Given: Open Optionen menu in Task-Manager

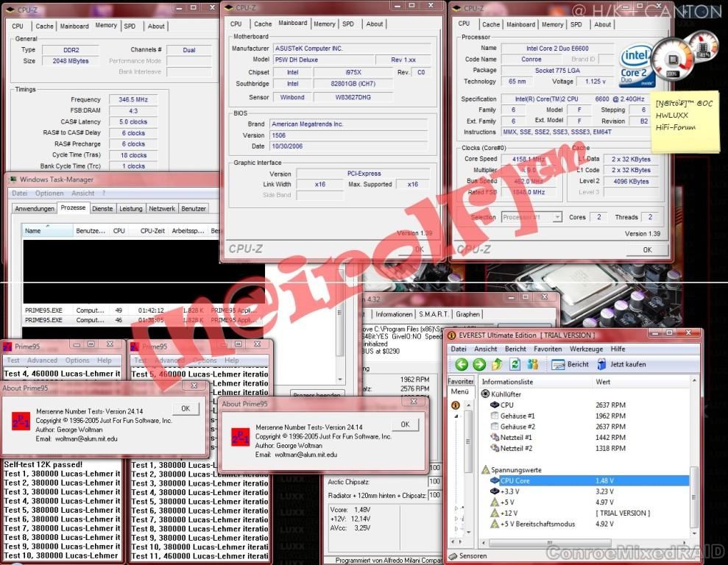Looking at the screenshot, I should (49, 193).
